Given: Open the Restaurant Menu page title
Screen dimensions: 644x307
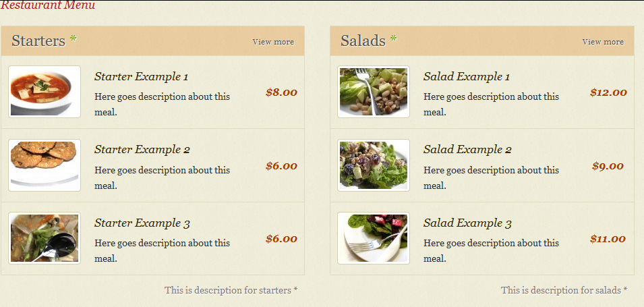Looking at the screenshot, I should tap(48, 5).
